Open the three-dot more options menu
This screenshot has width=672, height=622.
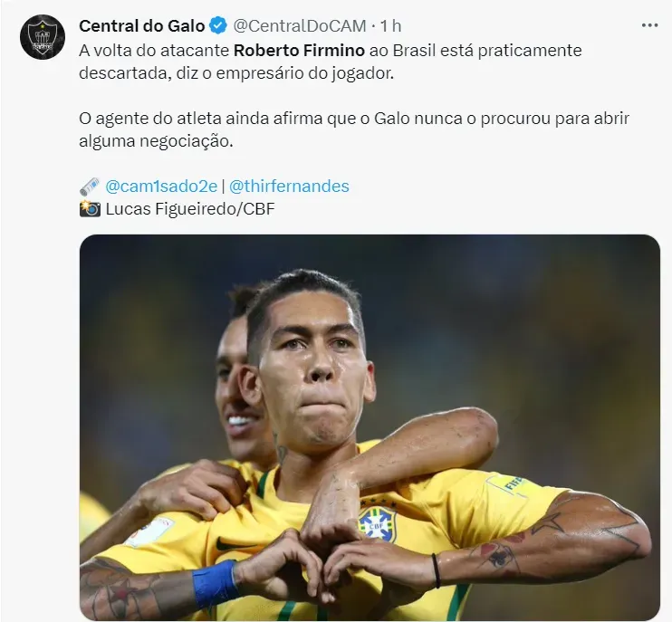coord(649,25)
